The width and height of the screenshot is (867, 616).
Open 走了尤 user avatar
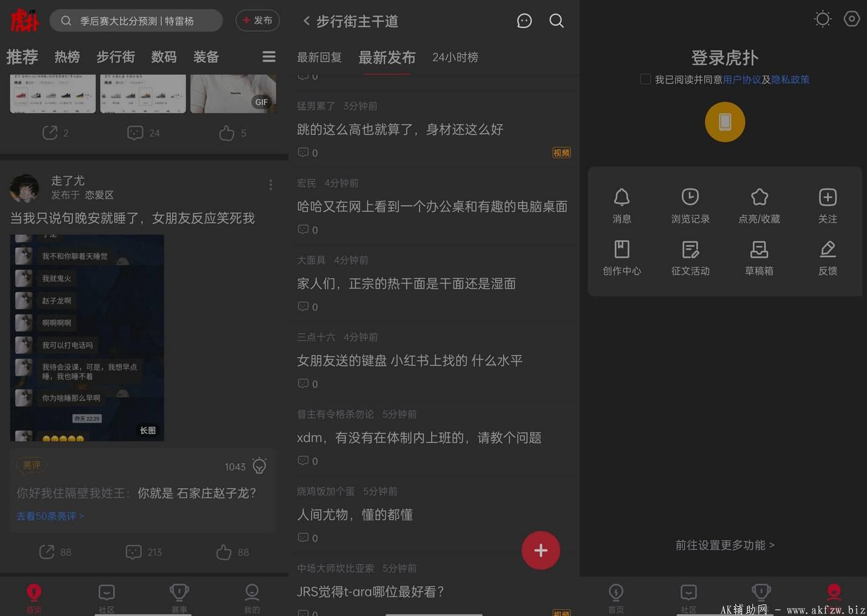pos(24,188)
